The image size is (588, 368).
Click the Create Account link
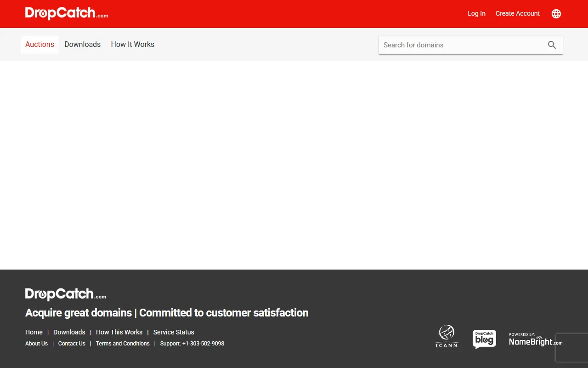pos(517,14)
